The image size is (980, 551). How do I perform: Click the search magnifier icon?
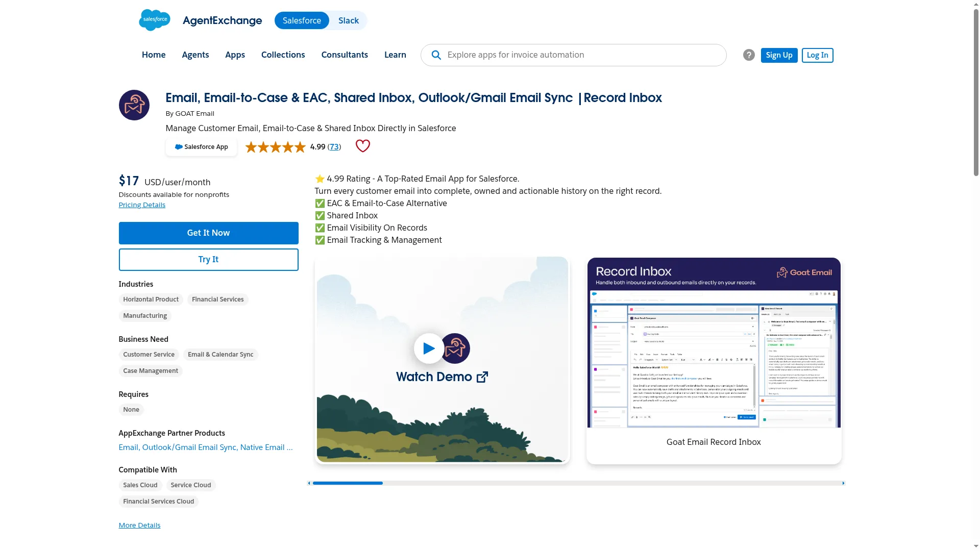(436, 55)
